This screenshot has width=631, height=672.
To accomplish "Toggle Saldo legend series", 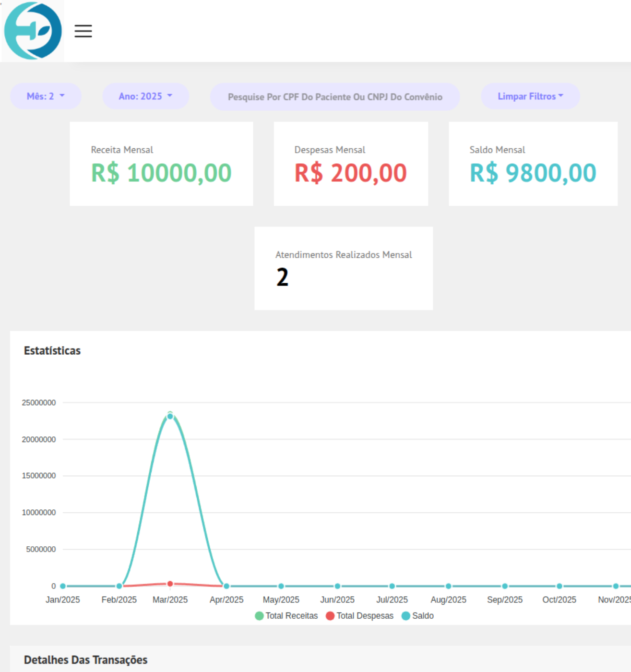I will pyautogui.click(x=417, y=616).
